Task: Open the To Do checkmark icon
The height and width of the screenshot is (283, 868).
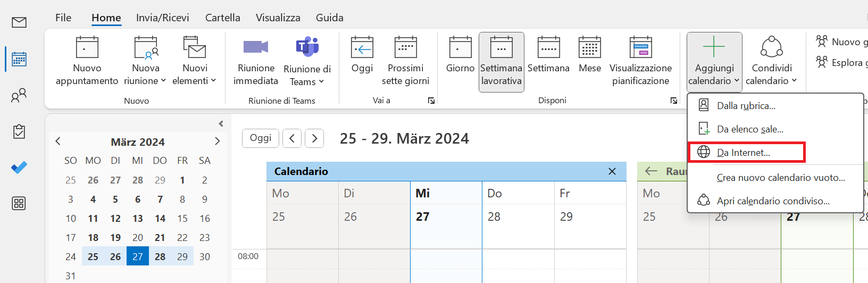Action: 19,168
